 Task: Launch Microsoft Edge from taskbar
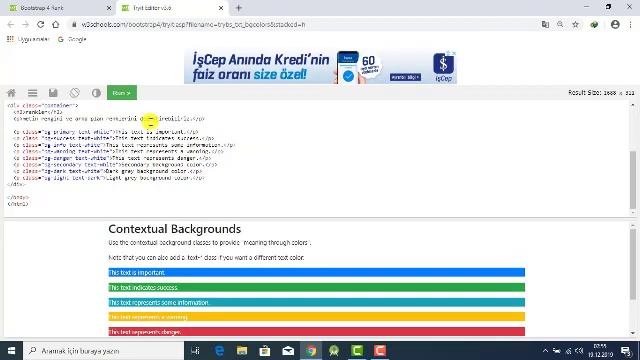tap(219, 351)
